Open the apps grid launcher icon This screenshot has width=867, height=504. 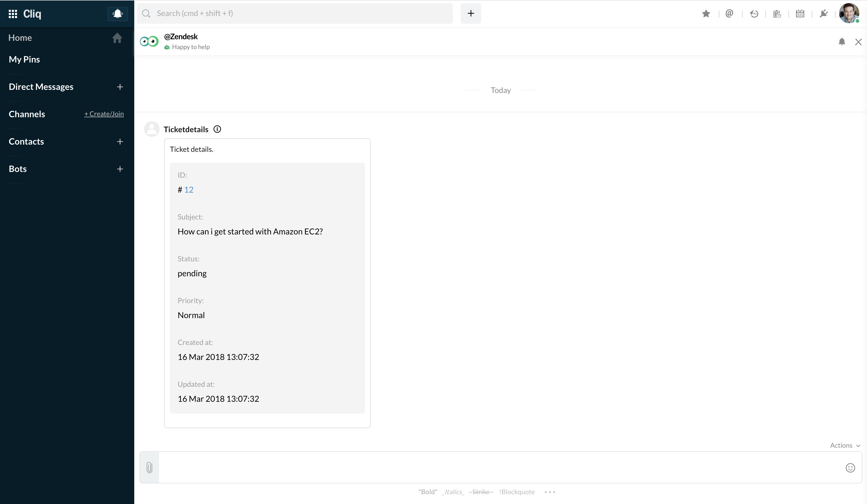click(13, 14)
